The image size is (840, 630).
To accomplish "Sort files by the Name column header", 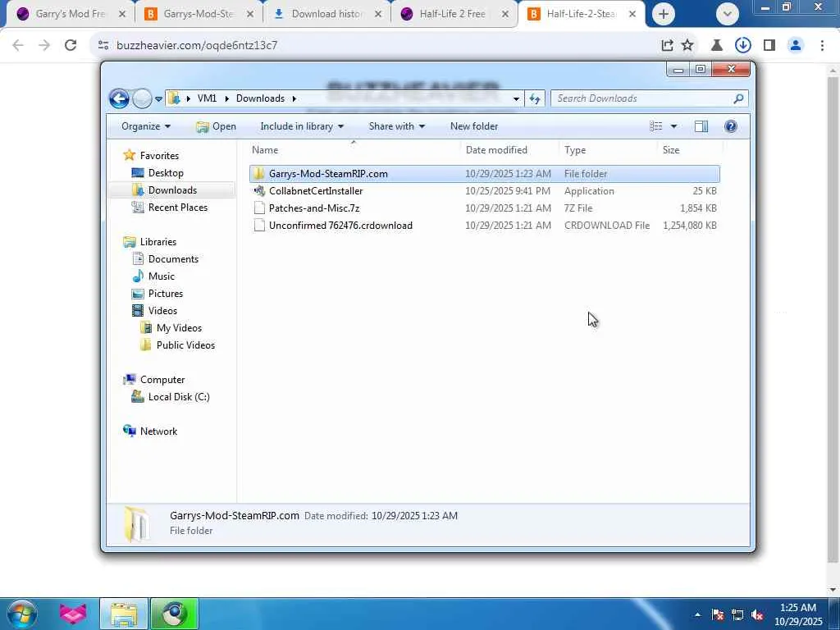I will tap(354, 150).
